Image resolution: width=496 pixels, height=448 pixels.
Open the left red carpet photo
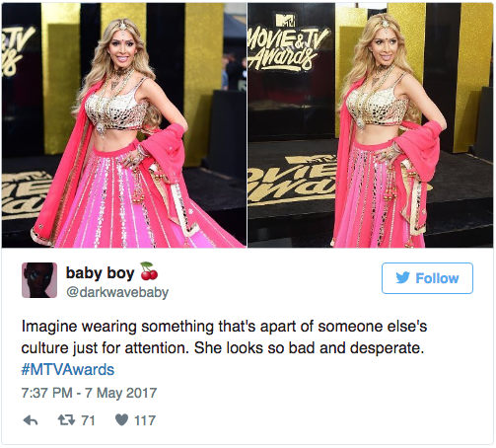click(x=124, y=125)
